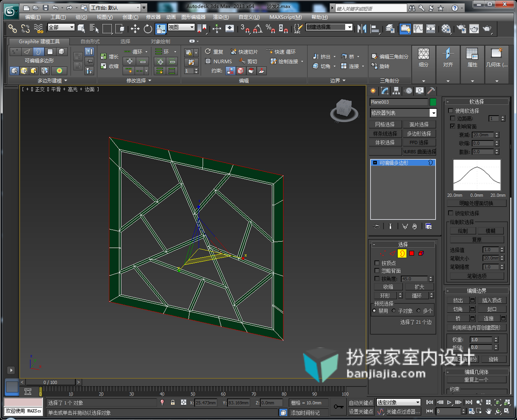
Task: Open the 渲染(R) menu
Action: pos(221,17)
